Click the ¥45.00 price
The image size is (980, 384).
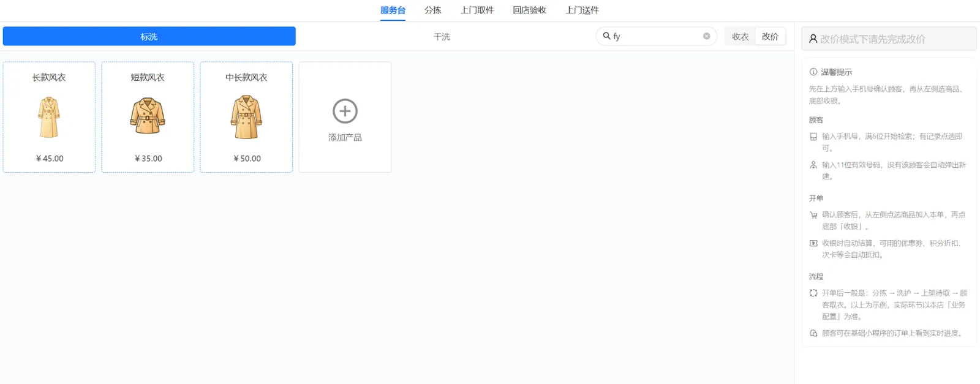50,159
